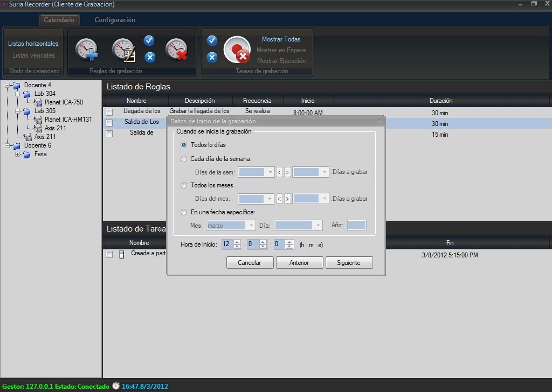Click the cancel recording task red icon

coord(237,50)
